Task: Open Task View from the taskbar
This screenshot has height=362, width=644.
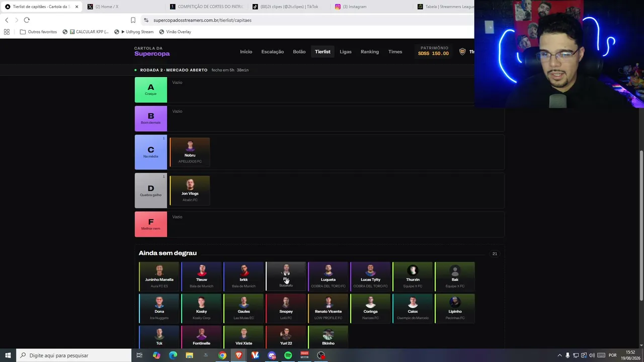Action: (139, 355)
